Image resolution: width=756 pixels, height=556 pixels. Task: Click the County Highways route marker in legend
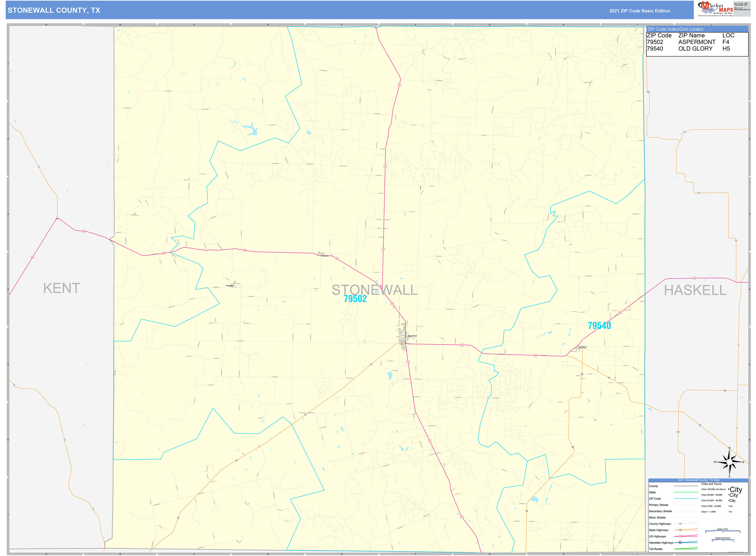click(x=680, y=524)
